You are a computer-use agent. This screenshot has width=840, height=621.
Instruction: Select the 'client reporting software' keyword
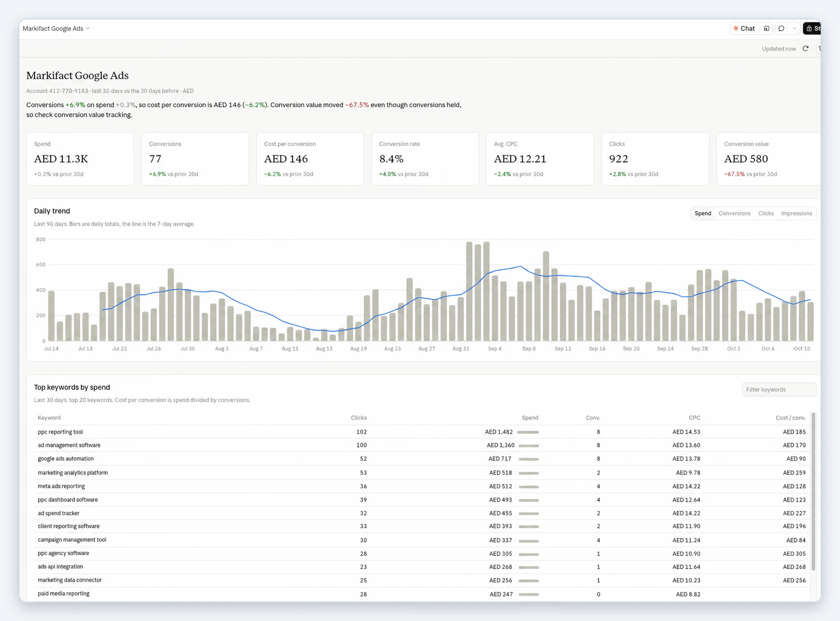tap(68, 526)
